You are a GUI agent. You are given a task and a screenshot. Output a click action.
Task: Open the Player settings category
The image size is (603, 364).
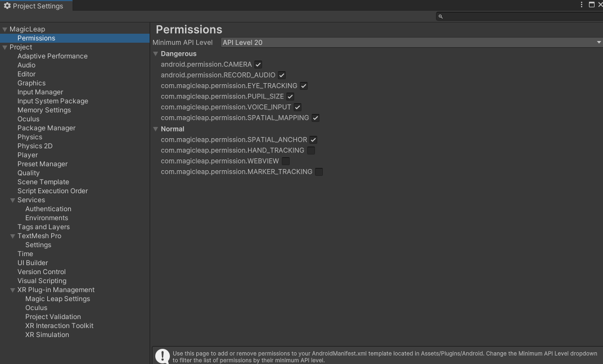point(28,155)
